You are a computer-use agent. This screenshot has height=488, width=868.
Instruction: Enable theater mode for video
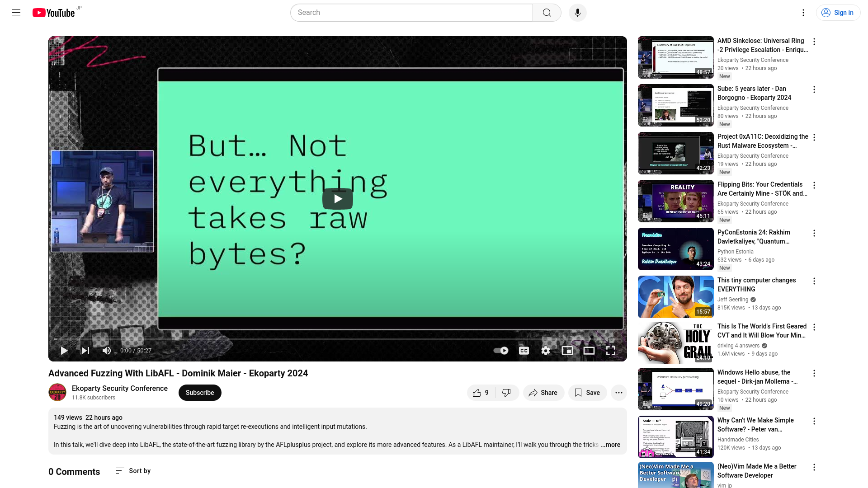589,350
